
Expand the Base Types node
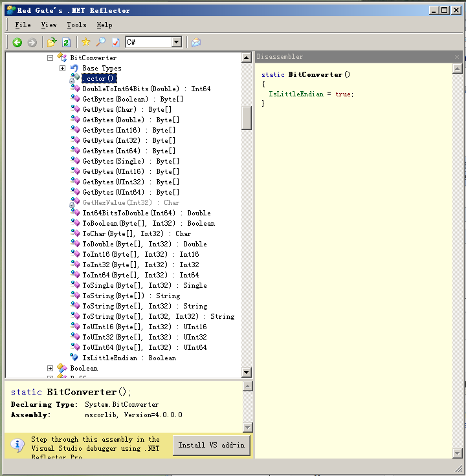tap(63, 68)
